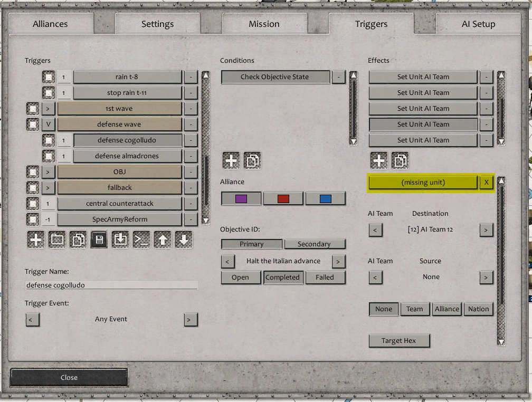Add a new condition plus icon

(x=231, y=160)
